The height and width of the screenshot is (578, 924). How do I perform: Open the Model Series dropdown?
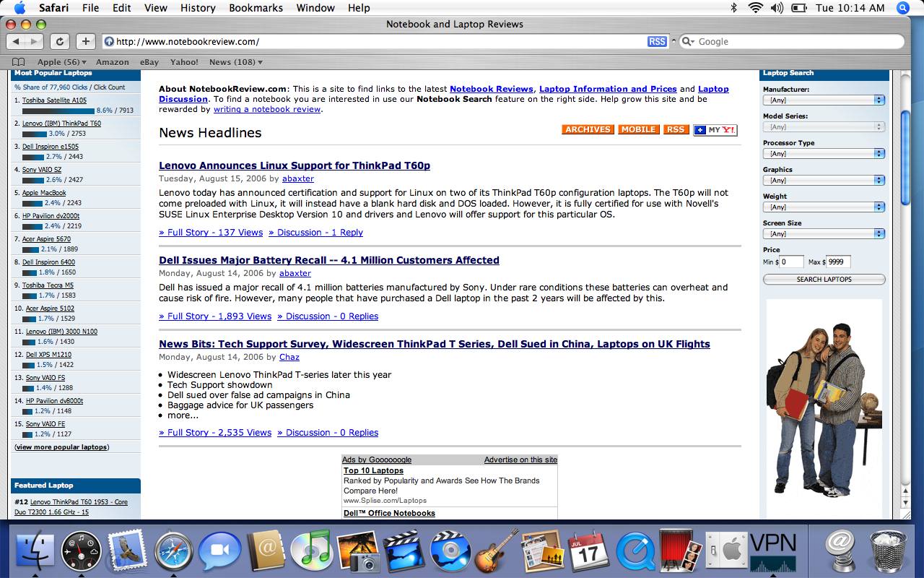click(x=824, y=126)
